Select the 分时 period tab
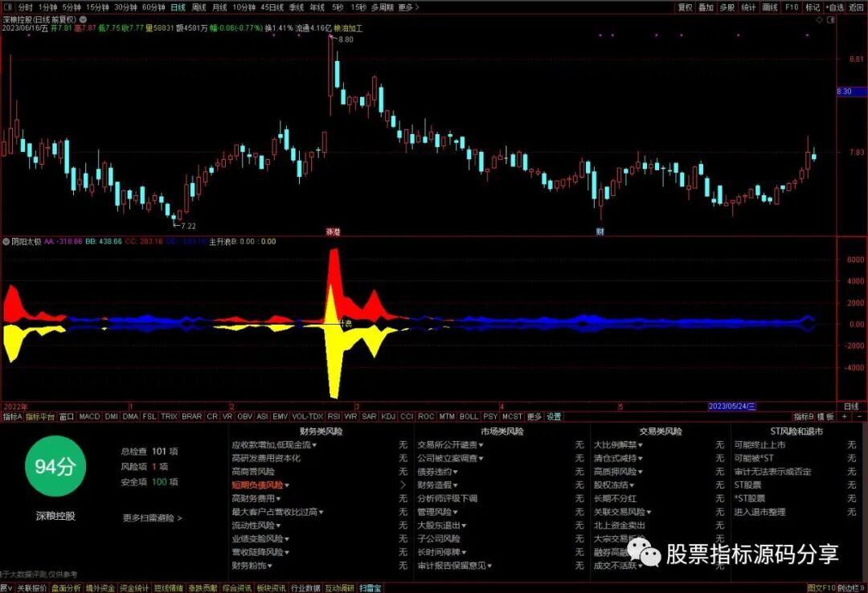 (26, 7)
